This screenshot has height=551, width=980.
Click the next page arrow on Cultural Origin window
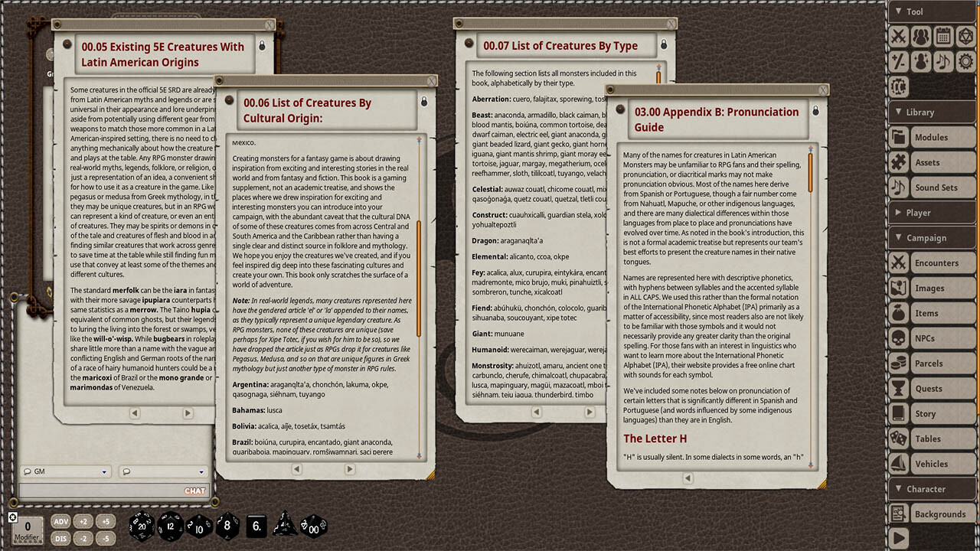point(350,469)
